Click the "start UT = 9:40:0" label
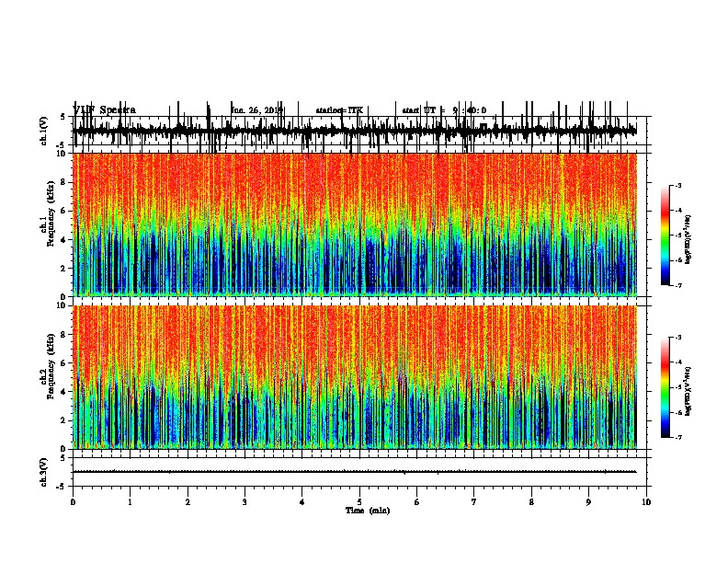This screenshot has height=563, width=728. pyautogui.click(x=444, y=110)
